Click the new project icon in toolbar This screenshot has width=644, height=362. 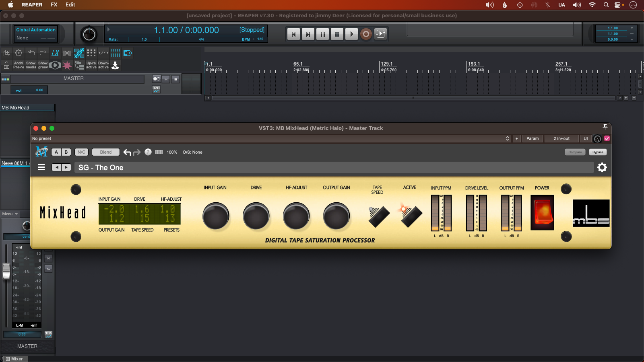pyautogui.click(x=7, y=53)
